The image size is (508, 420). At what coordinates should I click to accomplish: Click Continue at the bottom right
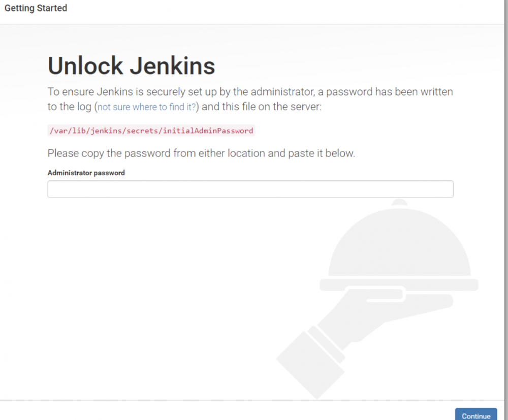tap(476, 415)
